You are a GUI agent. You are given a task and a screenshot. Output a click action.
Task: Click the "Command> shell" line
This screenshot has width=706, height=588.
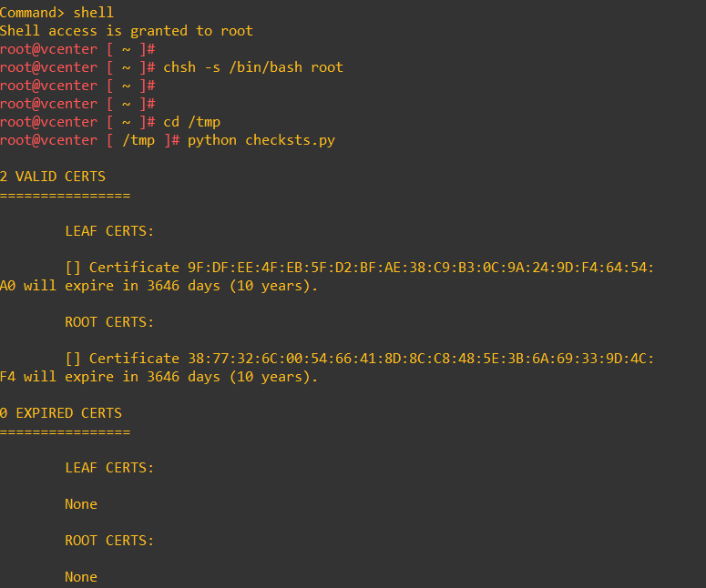coord(56,13)
